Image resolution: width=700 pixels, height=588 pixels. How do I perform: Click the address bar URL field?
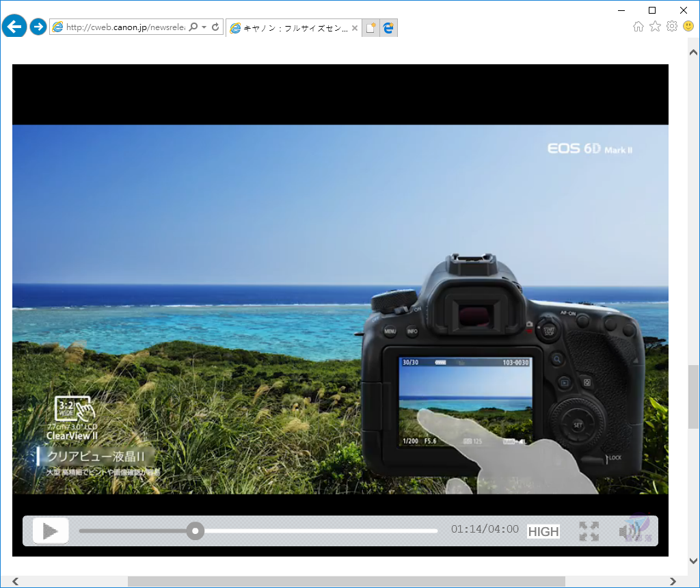coord(125,27)
